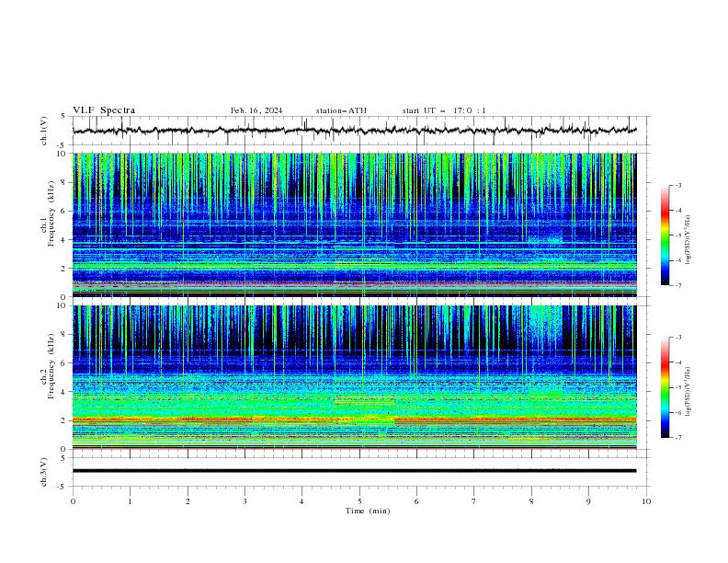This screenshot has height=563, width=728.
Task: Click the 6 kHz tick label on ch.2 axis
Action: [x=64, y=363]
